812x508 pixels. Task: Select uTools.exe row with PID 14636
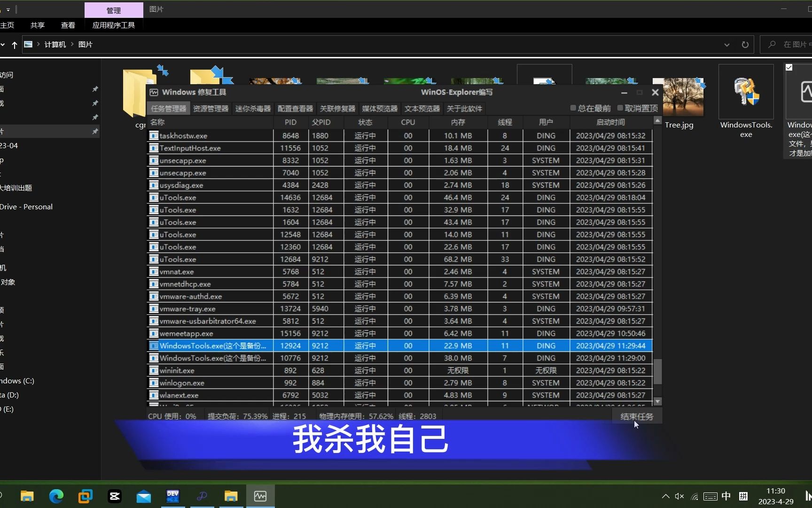point(400,198)
